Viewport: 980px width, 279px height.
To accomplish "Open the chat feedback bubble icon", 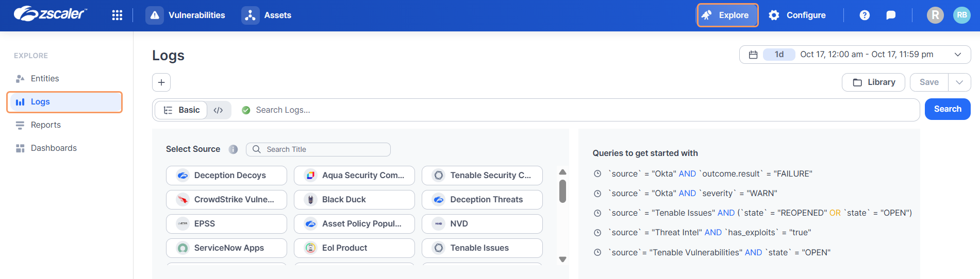I will (x=891, y=15).
